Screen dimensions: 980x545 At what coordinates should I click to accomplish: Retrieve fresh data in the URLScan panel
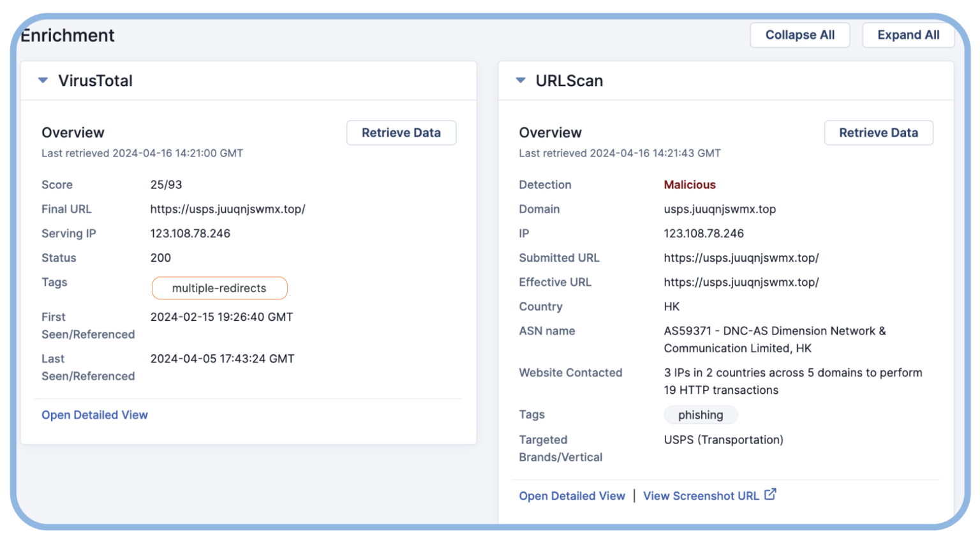pos(879,133)
